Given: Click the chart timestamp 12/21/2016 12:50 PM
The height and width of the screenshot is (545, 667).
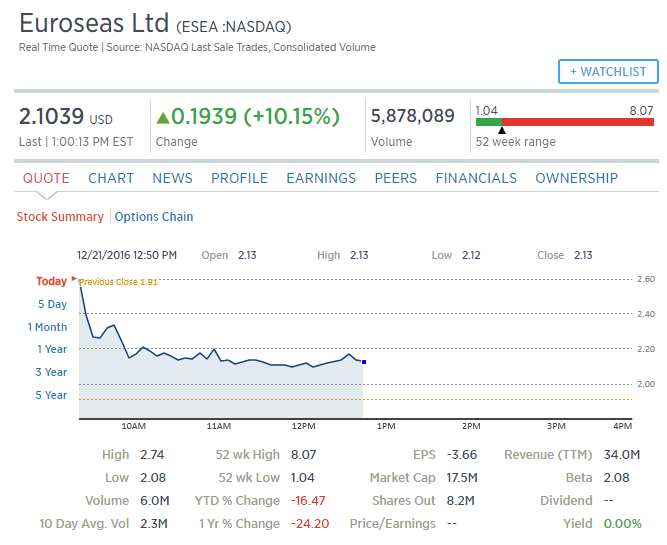Looking at the screenshot, I should (127, 255).
